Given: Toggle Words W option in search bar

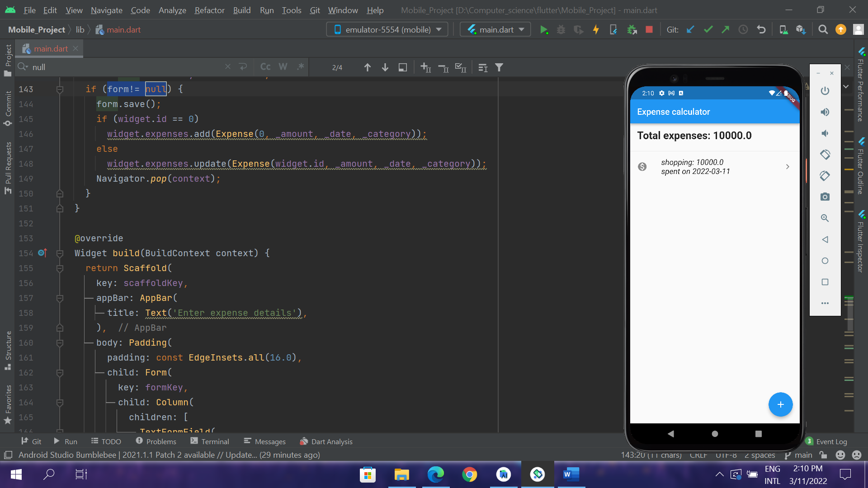Looking at the screenshot, I should click(x=283, y=67).
